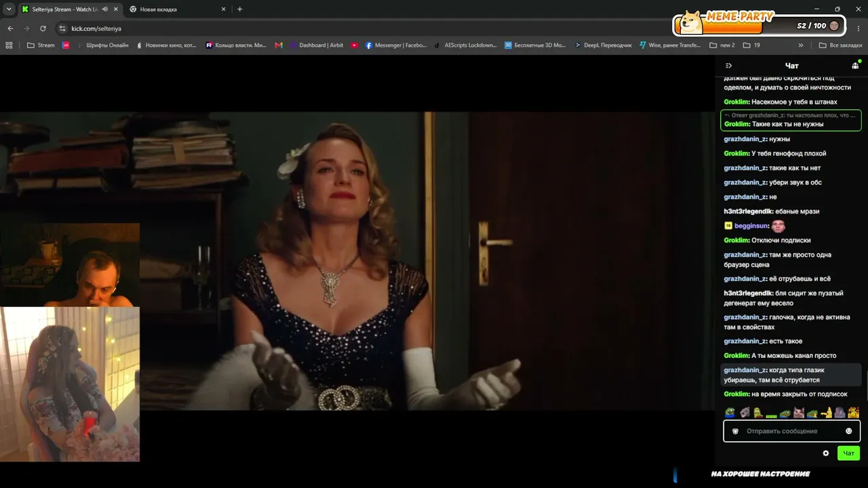Open the Бесплатные 3D Mo bookmark
The width and height of the screenshot is (868, 488).
point(535,45)
